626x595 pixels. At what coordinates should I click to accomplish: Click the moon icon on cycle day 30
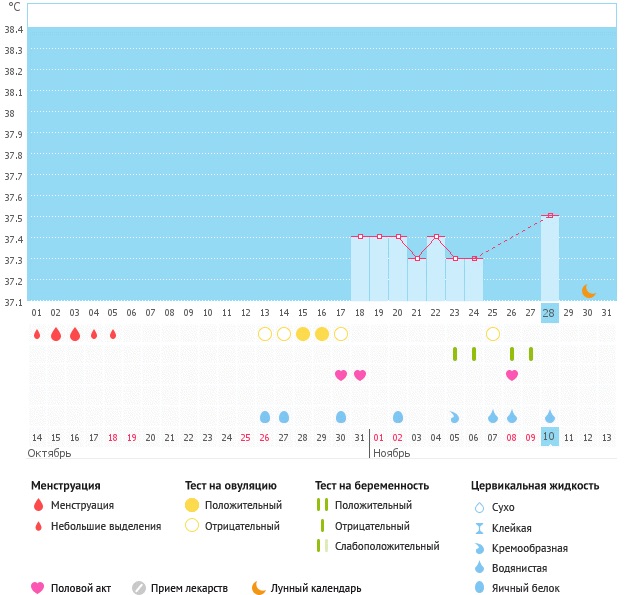click(x=588, y=291)
